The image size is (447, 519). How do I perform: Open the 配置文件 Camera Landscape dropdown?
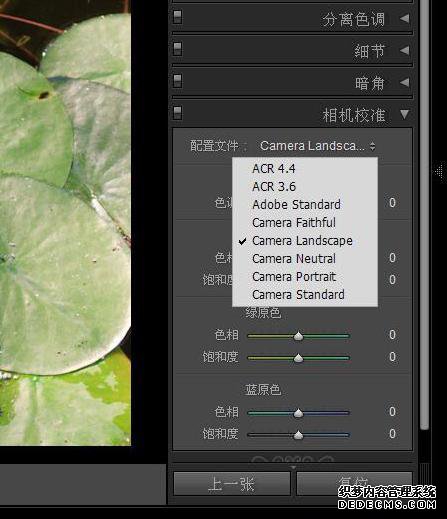[x=317, y=146]
